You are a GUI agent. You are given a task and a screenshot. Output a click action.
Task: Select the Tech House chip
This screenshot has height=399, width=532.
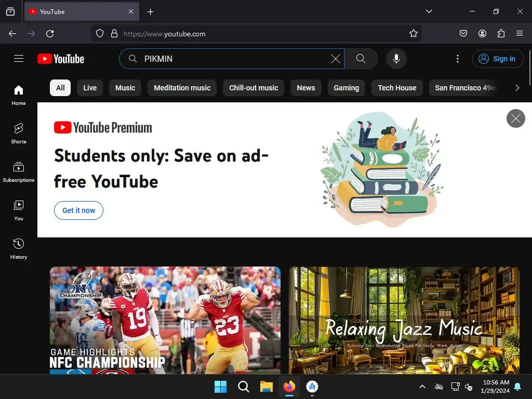click(x=397, y=88)
